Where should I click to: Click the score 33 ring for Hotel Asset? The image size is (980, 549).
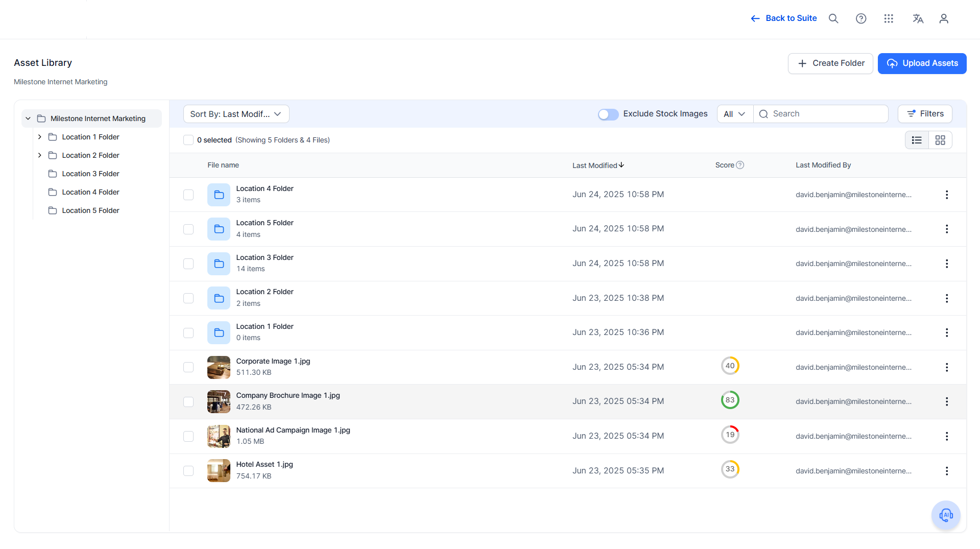(x=730, y=469)
